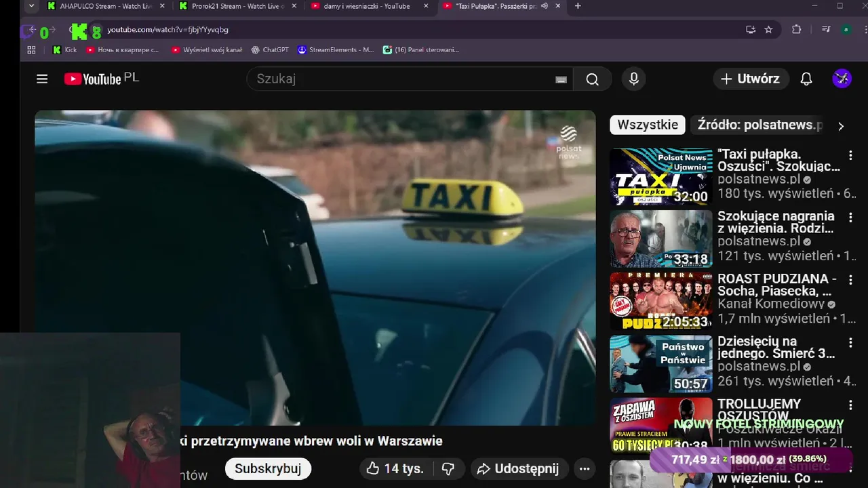
Task: Select the Wszystkie filter chip
Action: (x=648, y=125)
